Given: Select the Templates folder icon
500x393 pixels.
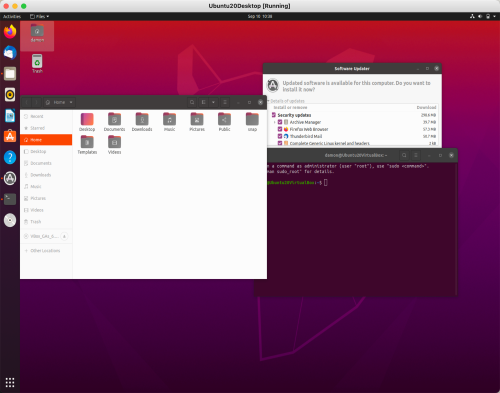Looking at the screenshot, I should (x=87, y=145).
